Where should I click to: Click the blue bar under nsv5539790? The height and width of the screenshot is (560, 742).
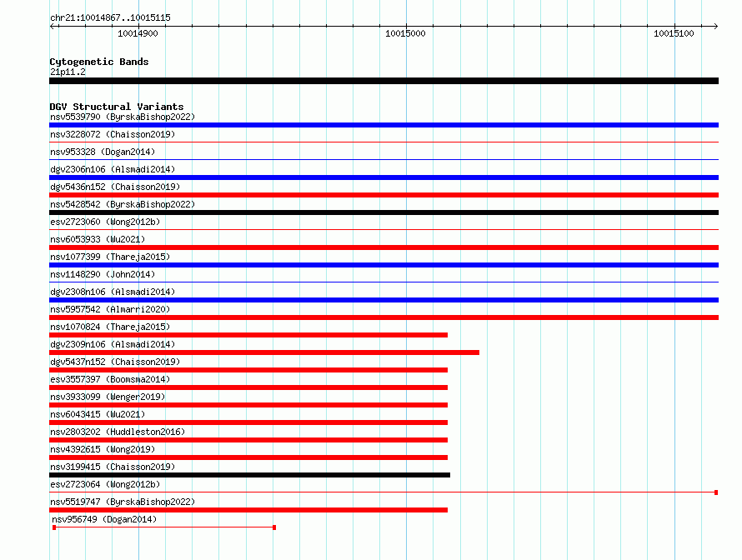[x=384, y=125]
